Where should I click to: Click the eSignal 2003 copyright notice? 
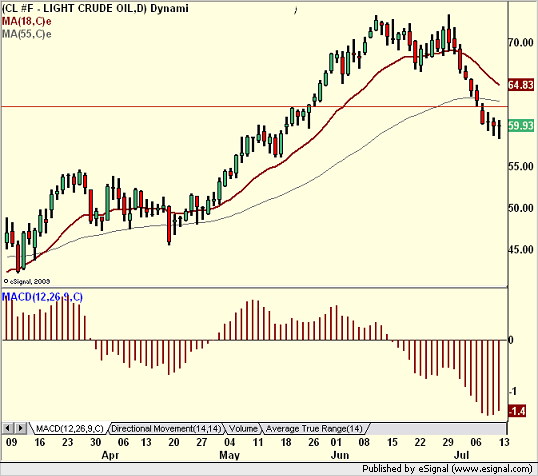[27, 281]
